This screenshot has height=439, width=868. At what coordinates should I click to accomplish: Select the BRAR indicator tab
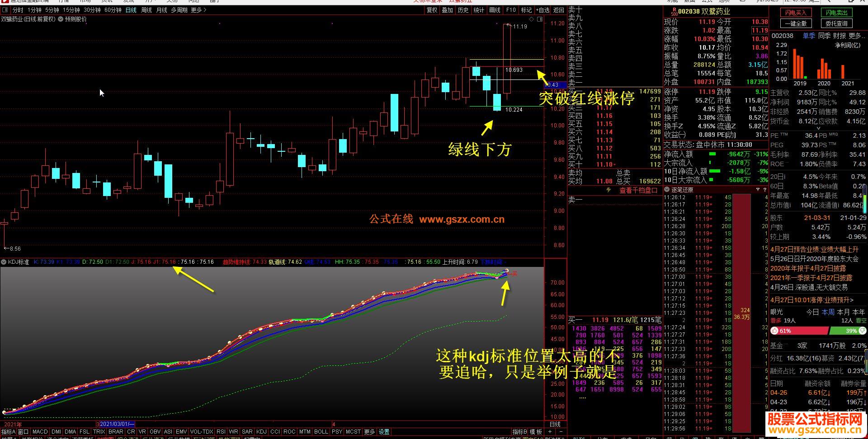(x=116, y=432)
